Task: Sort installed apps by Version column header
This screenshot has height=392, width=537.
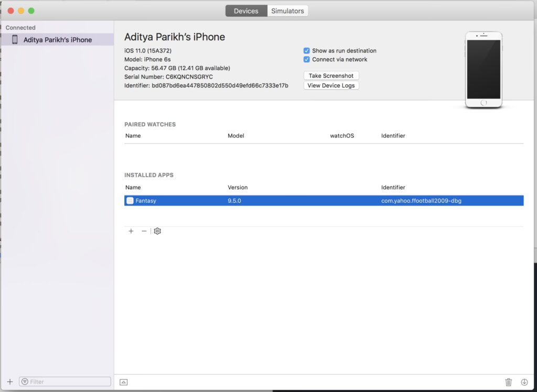Action: click(238, 188)
